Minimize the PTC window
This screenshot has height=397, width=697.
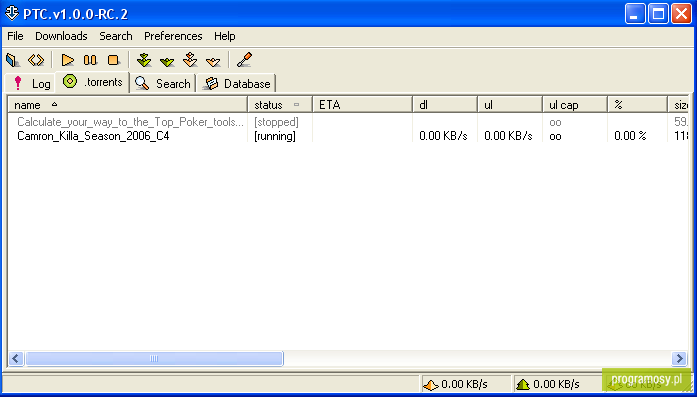pyautogui.click(x=635, y=14)
